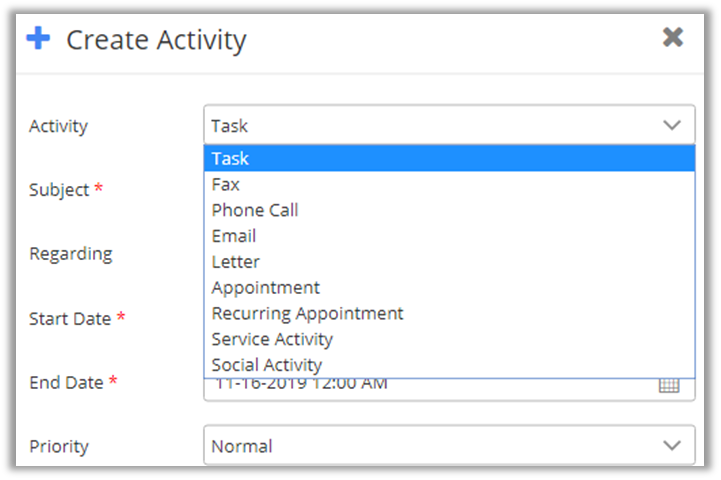Click the End Date text field

[420, 386]
